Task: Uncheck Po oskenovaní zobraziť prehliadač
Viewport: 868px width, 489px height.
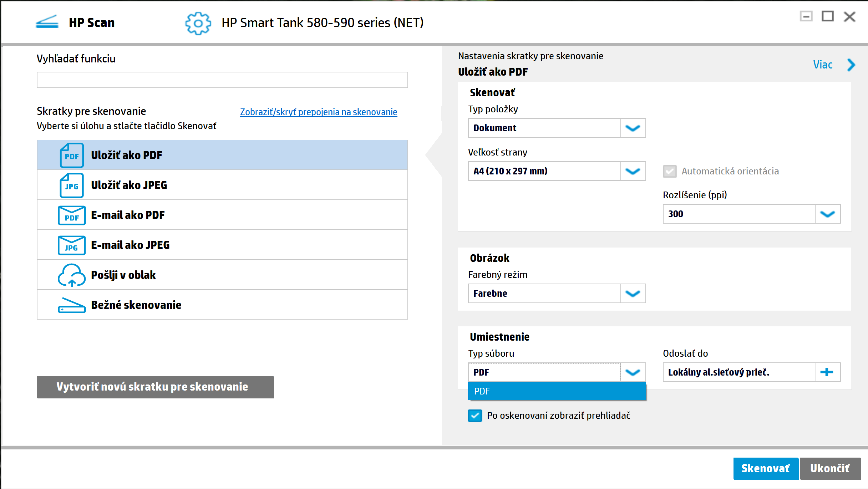Action: [x=475, y=416]
